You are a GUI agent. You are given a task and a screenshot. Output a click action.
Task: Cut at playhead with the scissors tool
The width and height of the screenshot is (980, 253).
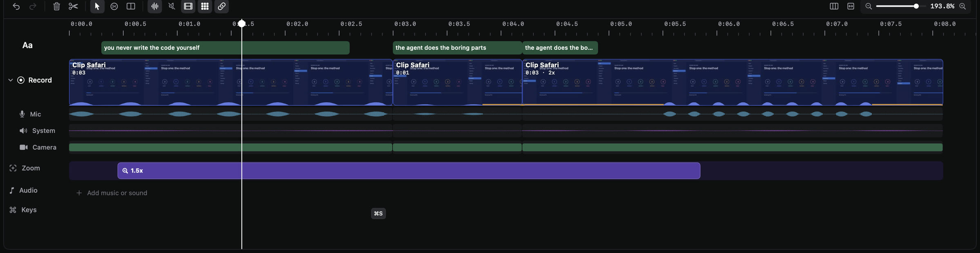(73, 6)
